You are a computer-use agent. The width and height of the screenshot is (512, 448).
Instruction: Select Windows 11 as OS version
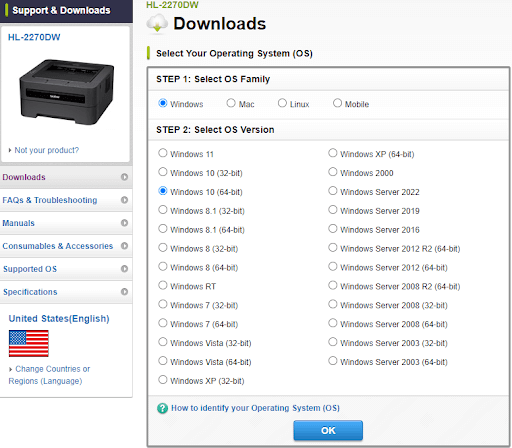[163, 153]
